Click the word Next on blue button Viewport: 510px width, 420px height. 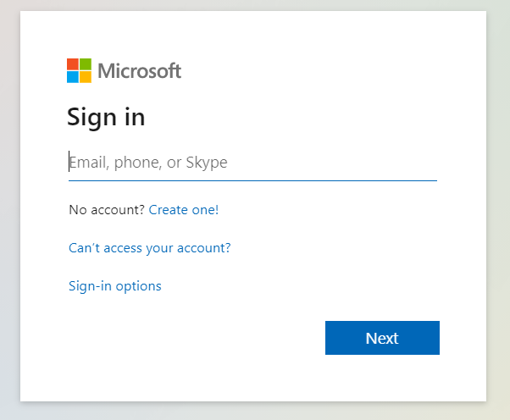tap(382, 338)
